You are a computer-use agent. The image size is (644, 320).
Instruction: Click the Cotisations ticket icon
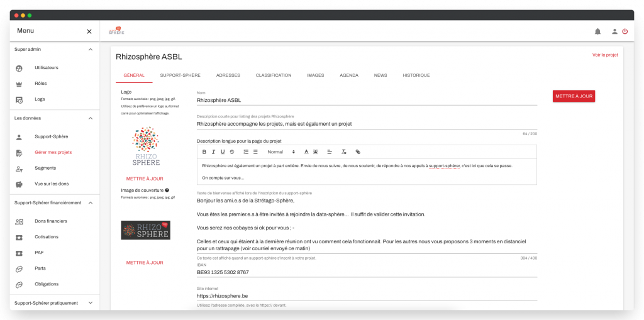click(19, 237)
